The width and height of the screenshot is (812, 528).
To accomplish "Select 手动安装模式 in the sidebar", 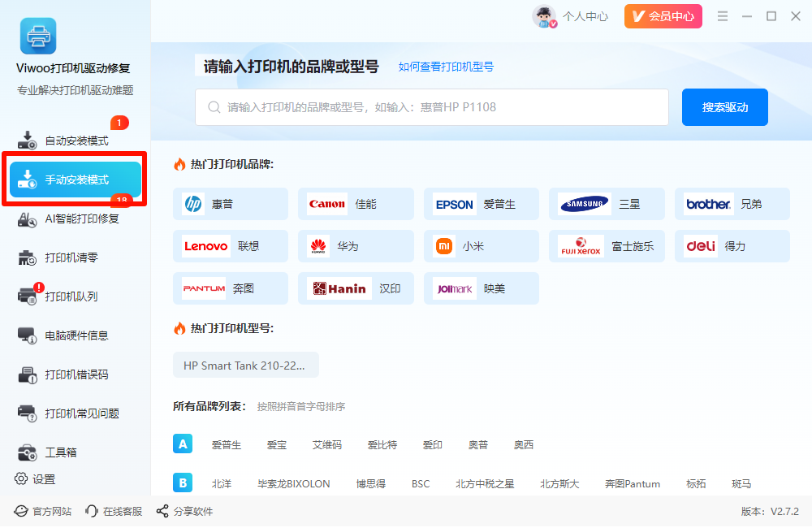I will coord(75,180).
